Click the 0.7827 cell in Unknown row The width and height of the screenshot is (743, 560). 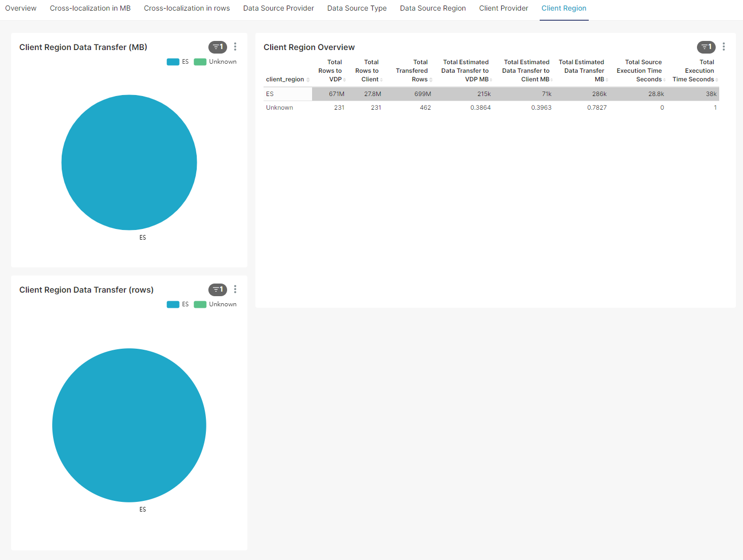597,108
